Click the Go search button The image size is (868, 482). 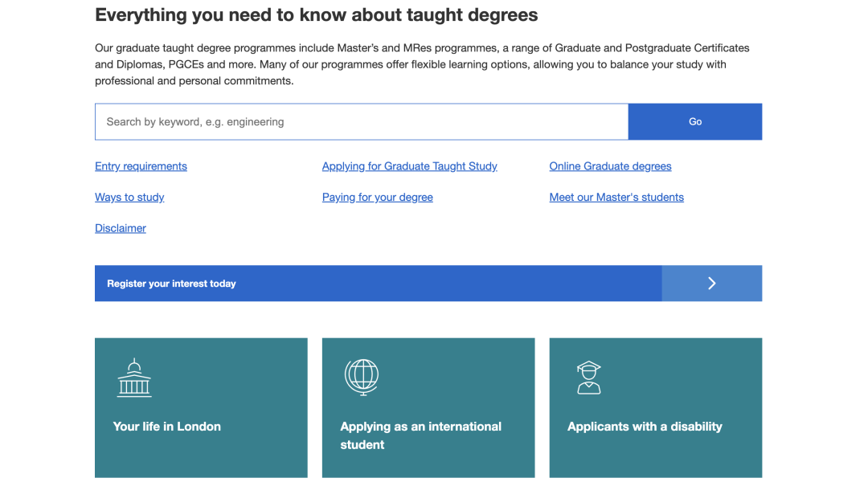(x=695, y=122)
